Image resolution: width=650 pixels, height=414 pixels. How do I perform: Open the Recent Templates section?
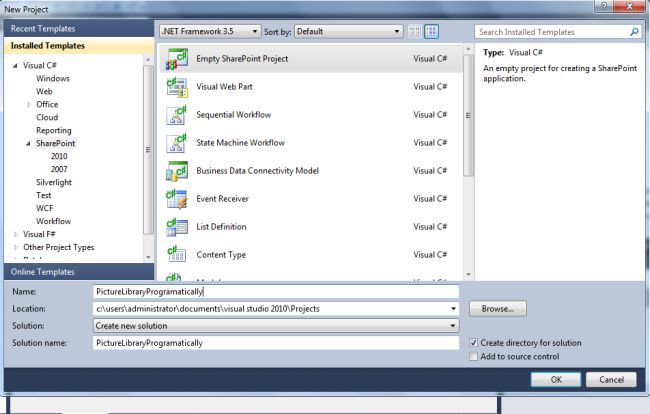coord(79,29)
